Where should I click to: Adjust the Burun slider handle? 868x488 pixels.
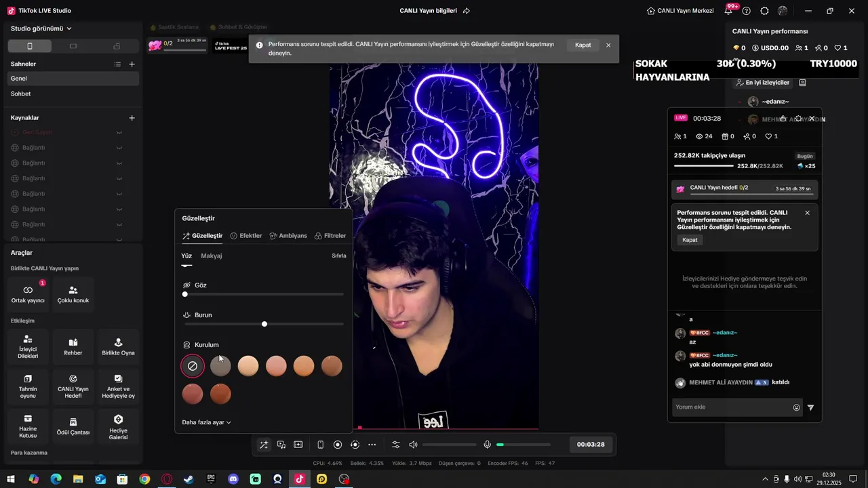[x=264, y=324]
